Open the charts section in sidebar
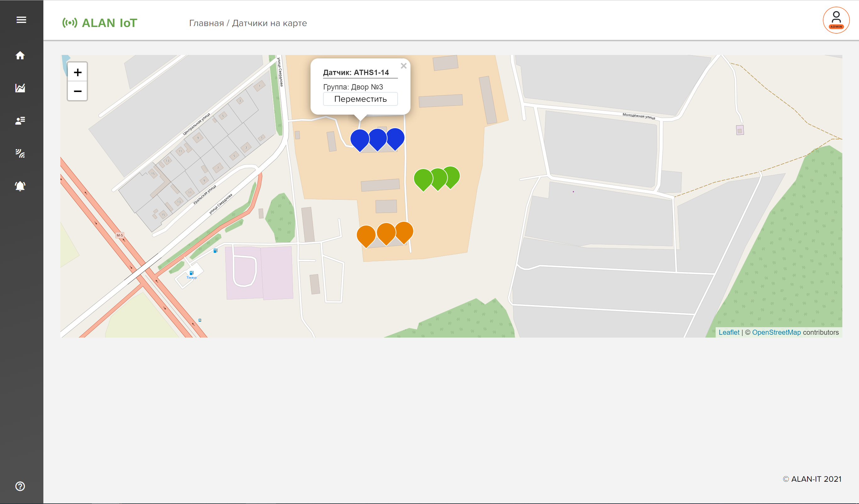 (20, 88)
